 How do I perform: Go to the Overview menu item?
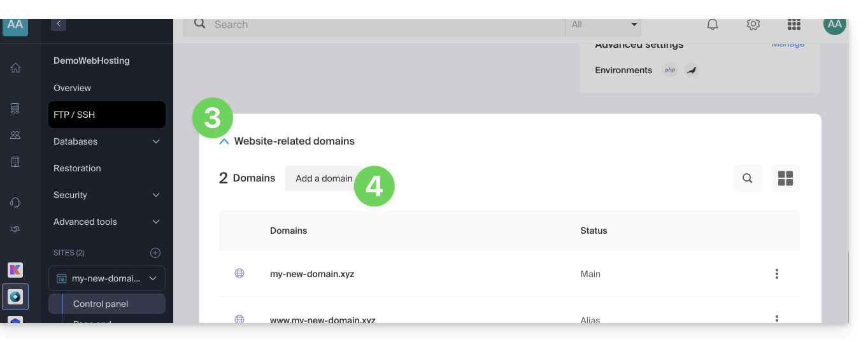point(73,88)
